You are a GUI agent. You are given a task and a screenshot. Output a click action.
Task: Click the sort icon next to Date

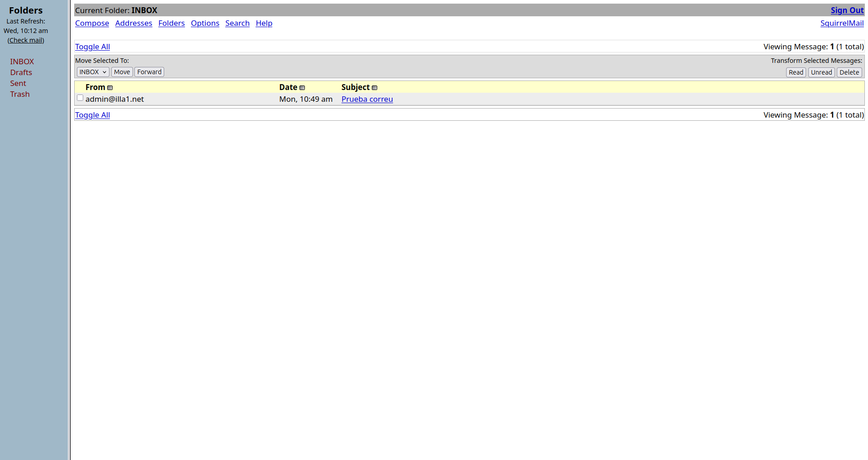[x=302, y=88]
